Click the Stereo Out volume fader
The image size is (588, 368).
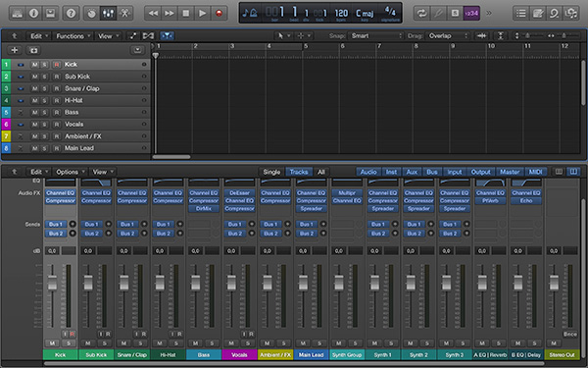pyautogui.click(x=554, y=283)
